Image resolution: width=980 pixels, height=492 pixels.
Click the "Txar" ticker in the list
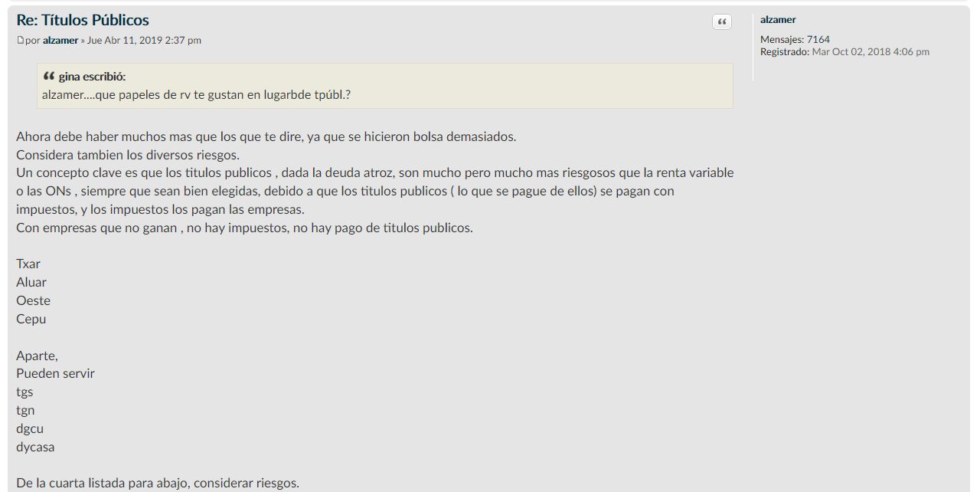pos(28,264)
